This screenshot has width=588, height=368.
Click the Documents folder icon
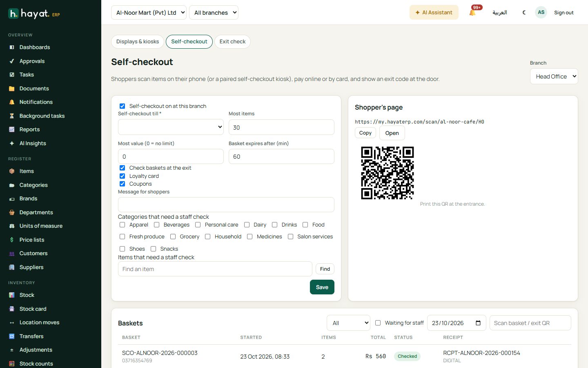coord(12,89)
